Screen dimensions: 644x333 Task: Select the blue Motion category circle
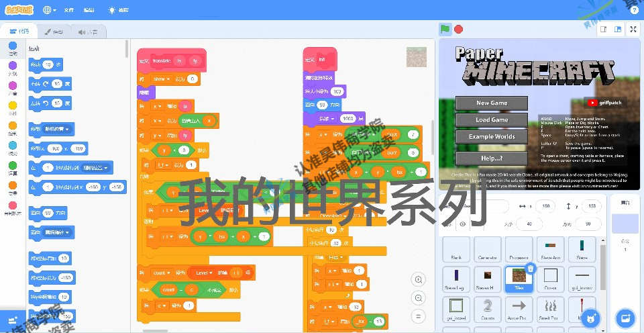[x=13, y=45]
